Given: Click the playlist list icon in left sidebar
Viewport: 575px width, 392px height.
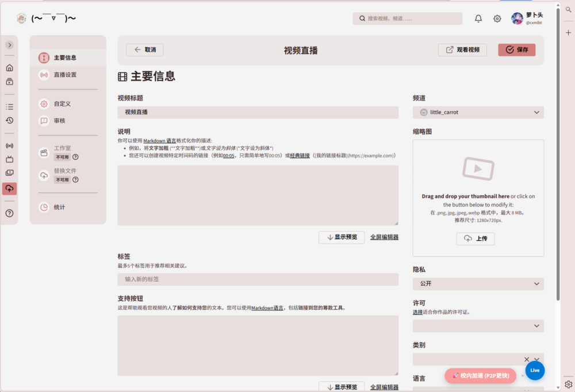Looking at the screenshot, I should pos(9,106).
